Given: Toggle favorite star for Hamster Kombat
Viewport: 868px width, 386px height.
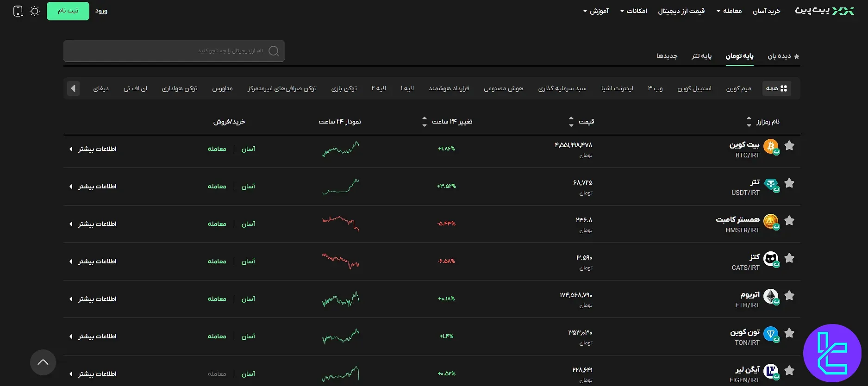Looking at the screenshot, I should point(790,221).
